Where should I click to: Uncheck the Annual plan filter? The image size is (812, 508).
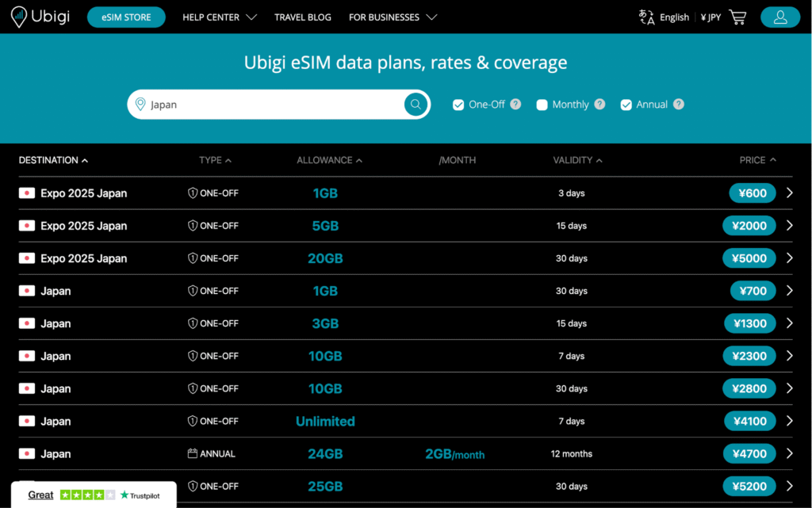626,105
